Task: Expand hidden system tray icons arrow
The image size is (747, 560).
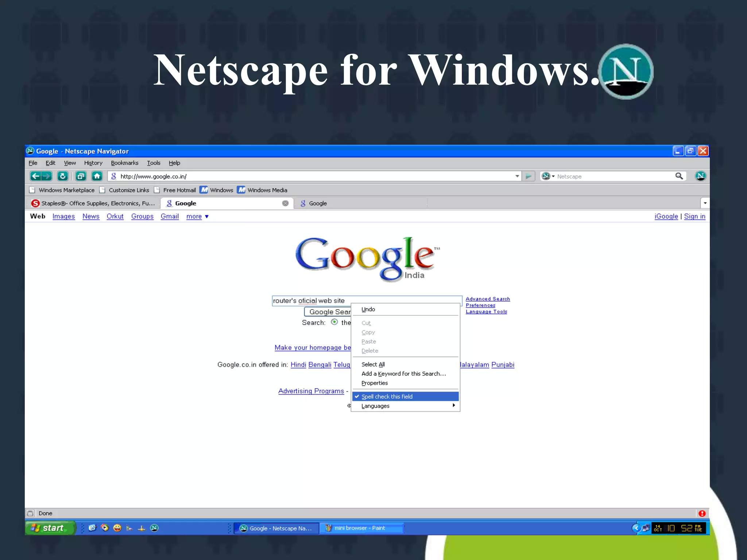Action: [636, 528]
